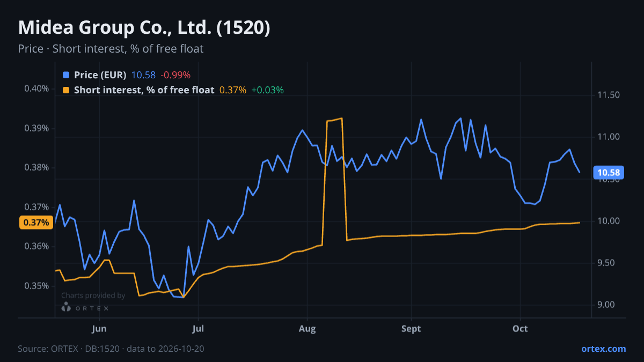Click the 0.39% left axis label
Viewport: 644px width, 362px height.
click(x=36, y=128)
